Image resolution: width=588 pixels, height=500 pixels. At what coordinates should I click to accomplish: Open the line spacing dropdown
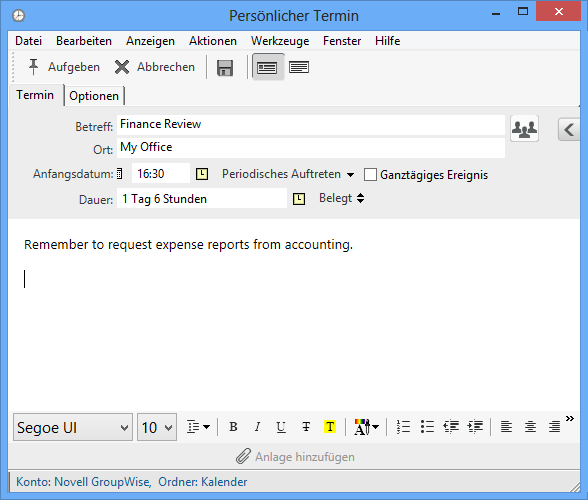click(198, 427)
